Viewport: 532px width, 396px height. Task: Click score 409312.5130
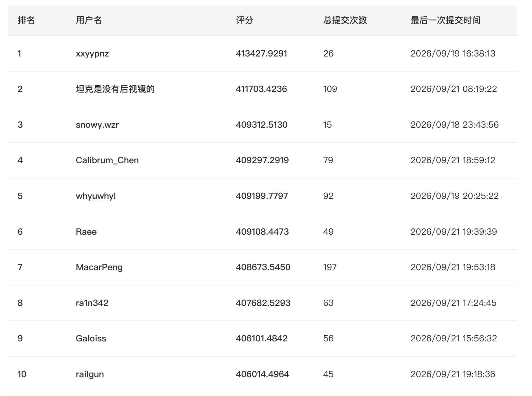tap(262, 125)
